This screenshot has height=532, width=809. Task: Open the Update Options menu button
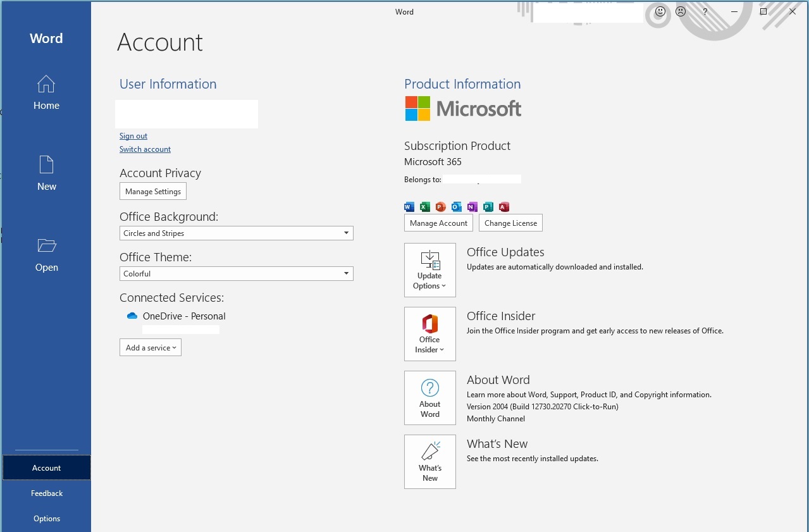pyautogui.click(x=430, y=270)
